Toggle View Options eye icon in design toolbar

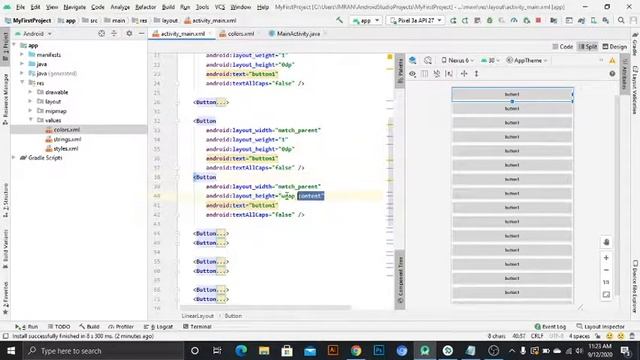[413, 74]
